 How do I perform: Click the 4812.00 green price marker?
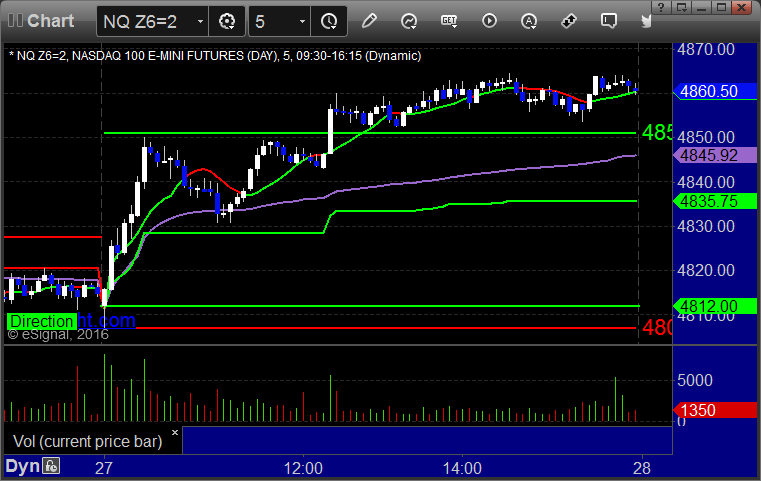(714, 306)
